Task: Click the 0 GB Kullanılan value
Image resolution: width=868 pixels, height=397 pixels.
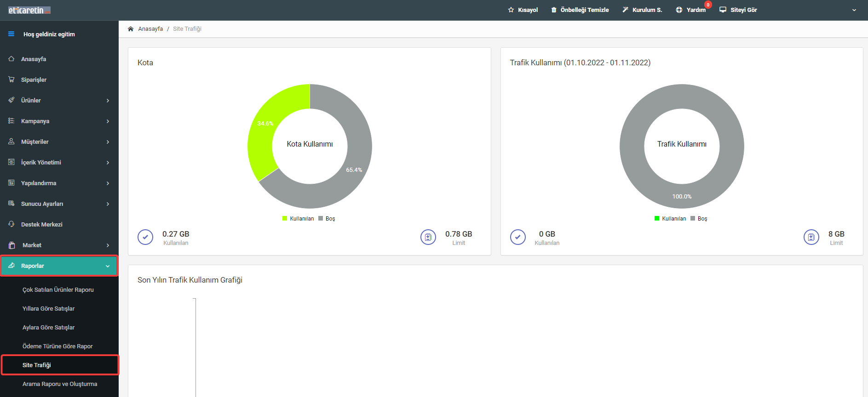Action: tap(547, 234)
